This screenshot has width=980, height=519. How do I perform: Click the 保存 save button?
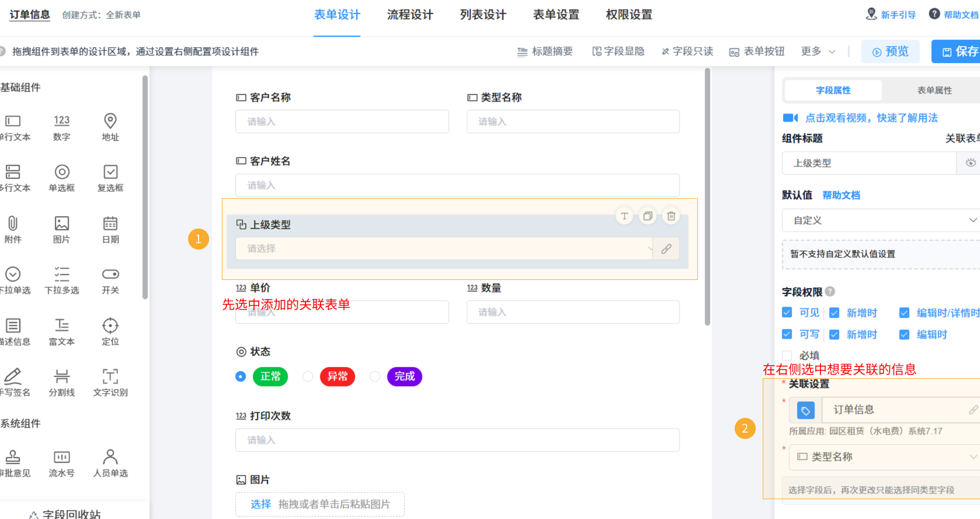[x=957, y=51]
